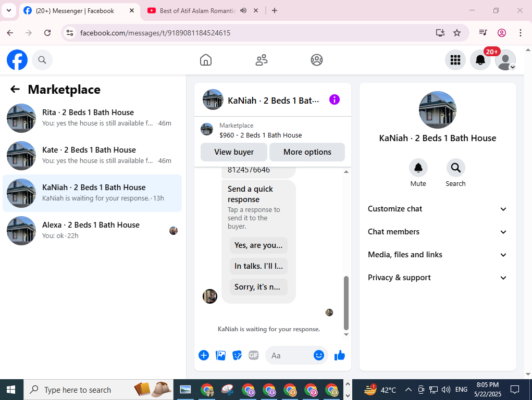Open Windows Start menu
Screen dimensions: 532x400
tap(11, 390)
